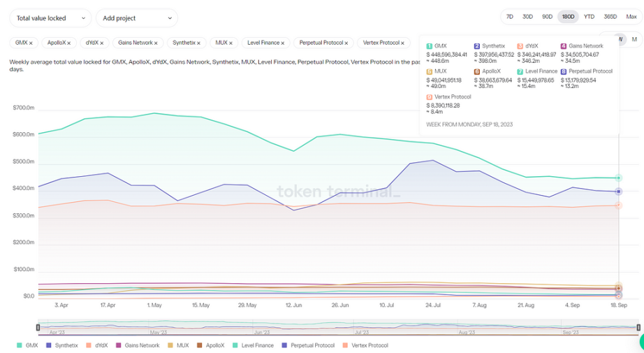Click the numbered Synthetix badge in tooltip

[477, 46]
